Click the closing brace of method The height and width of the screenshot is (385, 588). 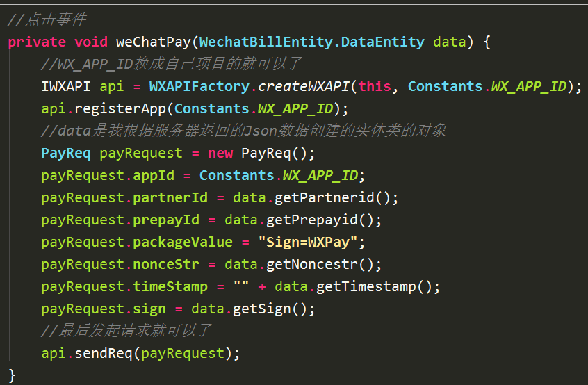point(12,376)
